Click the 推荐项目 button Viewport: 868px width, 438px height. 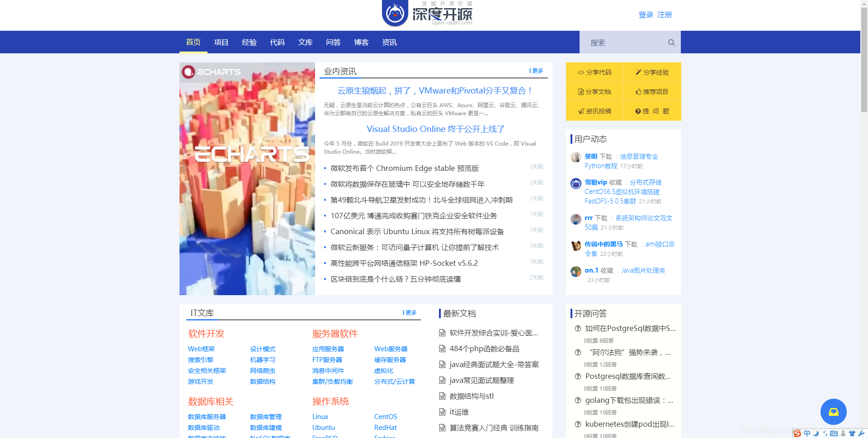(x=652, y=92)
